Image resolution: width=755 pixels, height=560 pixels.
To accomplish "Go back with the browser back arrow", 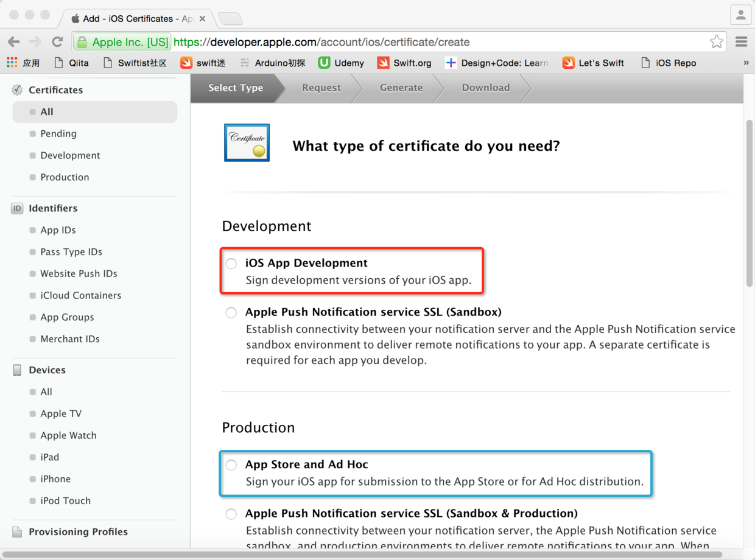I will coord(13,42).
